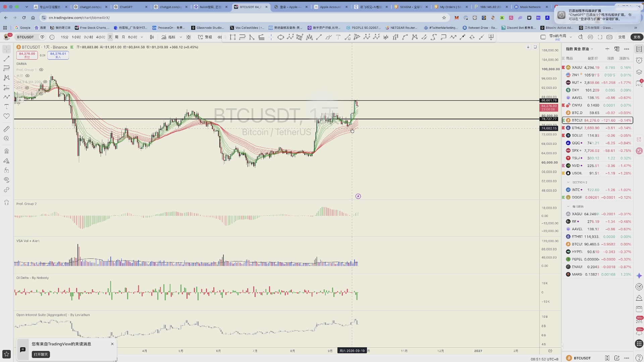Select ETHUSDT row in watchlist
This screenshot has height=362, width=644.
coord(597,128)
